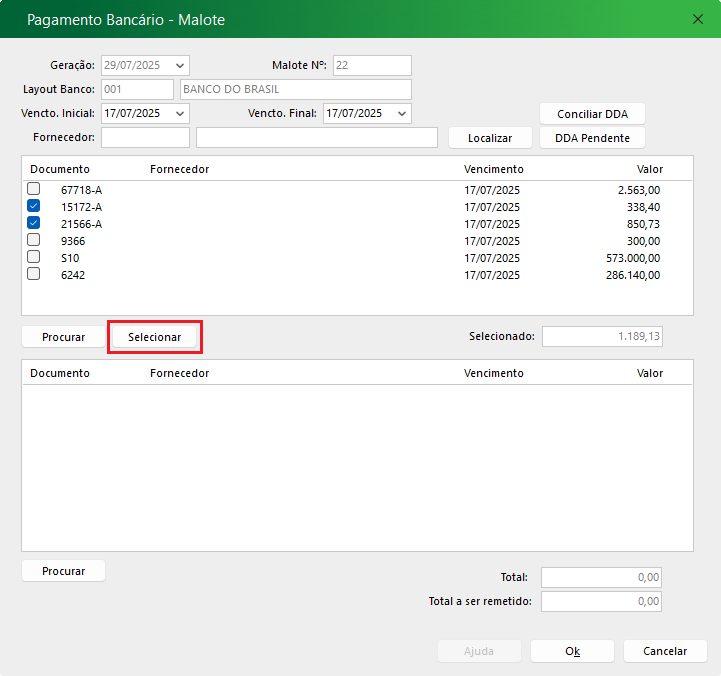Expand the Vencto. Inicial date picker
This screenshot has width=721, height=676.
[180, 114]
